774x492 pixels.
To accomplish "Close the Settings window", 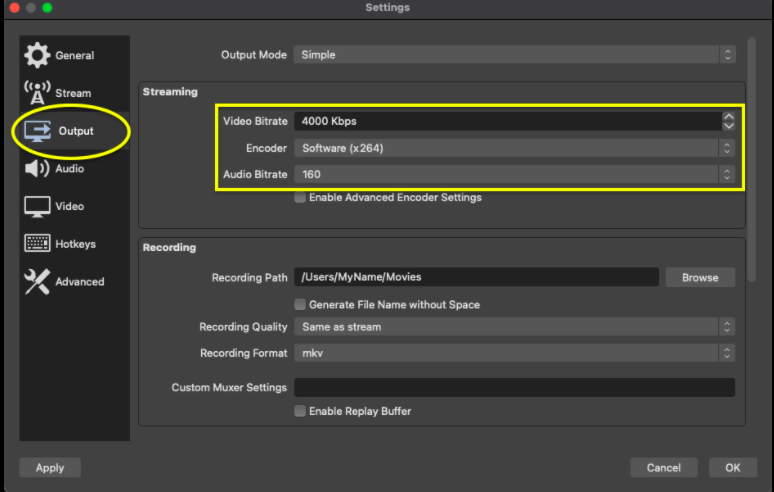I will [x=15, y=7].
